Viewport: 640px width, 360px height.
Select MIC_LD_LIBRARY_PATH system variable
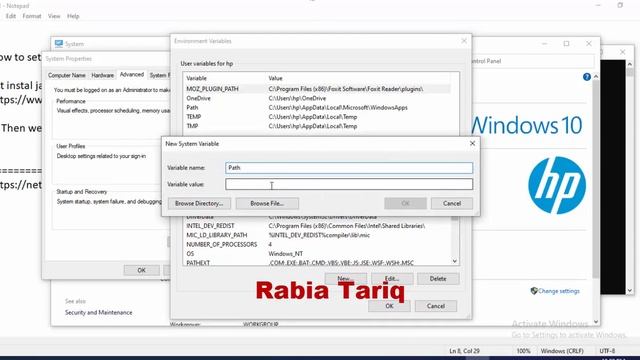click(318, 235)
